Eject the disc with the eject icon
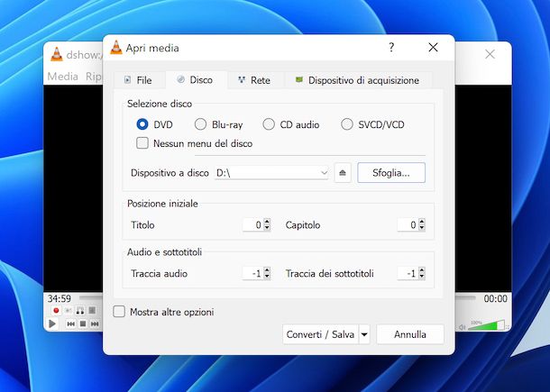 [x=343, y=173]
